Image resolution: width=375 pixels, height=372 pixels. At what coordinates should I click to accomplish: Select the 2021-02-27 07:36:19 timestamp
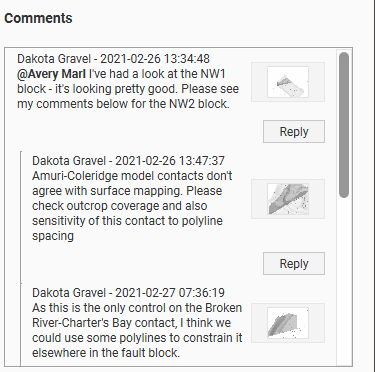point(170,293)
